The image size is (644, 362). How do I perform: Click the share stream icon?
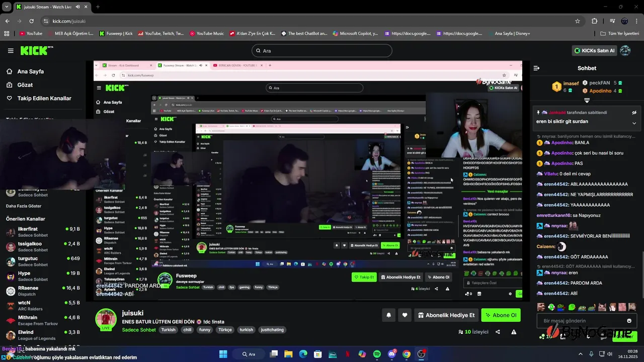498,332
